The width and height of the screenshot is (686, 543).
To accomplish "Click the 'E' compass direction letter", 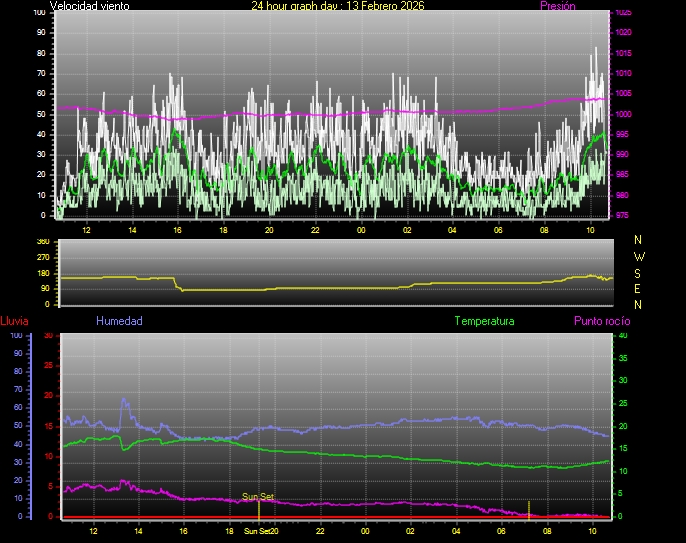I will [639, 288].
